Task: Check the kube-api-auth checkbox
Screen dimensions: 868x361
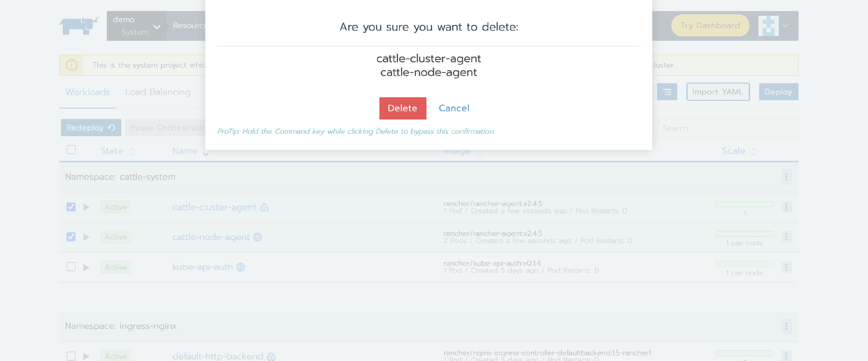Action: click(x=71, y=267)
